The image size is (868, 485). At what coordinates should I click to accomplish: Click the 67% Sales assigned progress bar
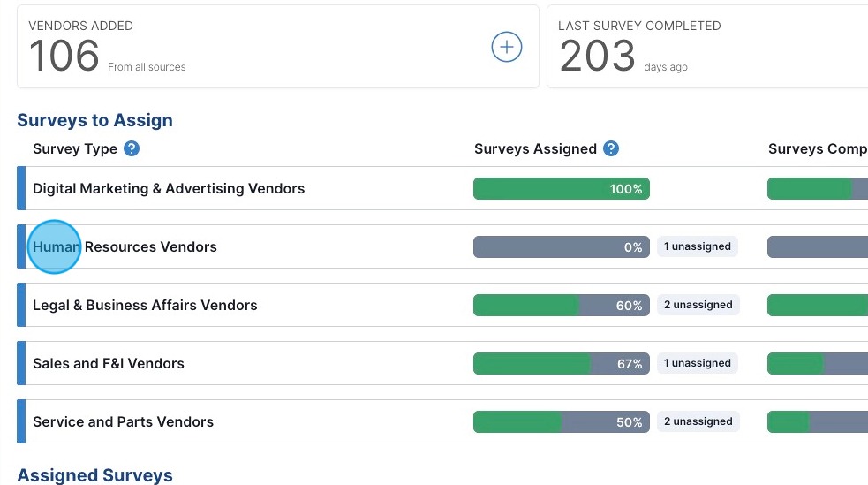point(561,363)
